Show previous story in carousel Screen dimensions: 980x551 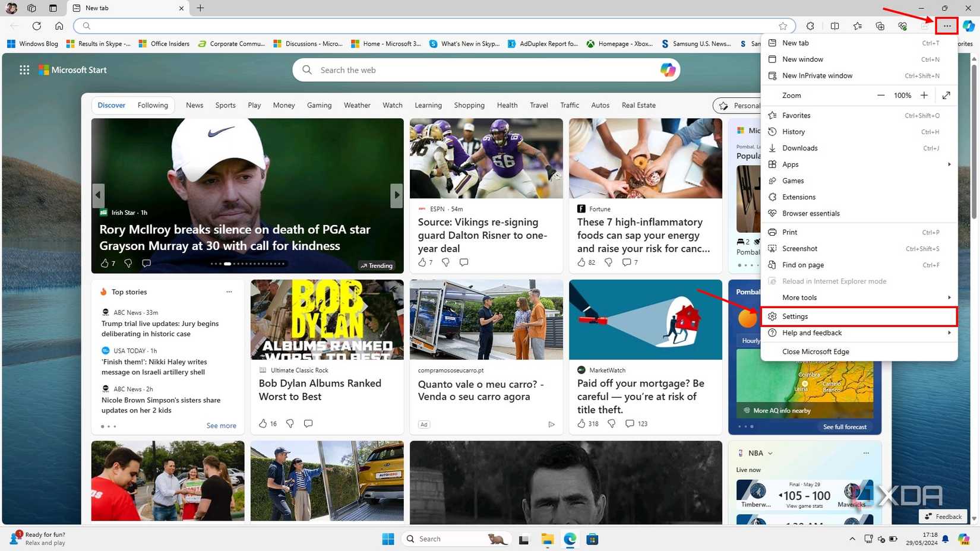[98, 195]
